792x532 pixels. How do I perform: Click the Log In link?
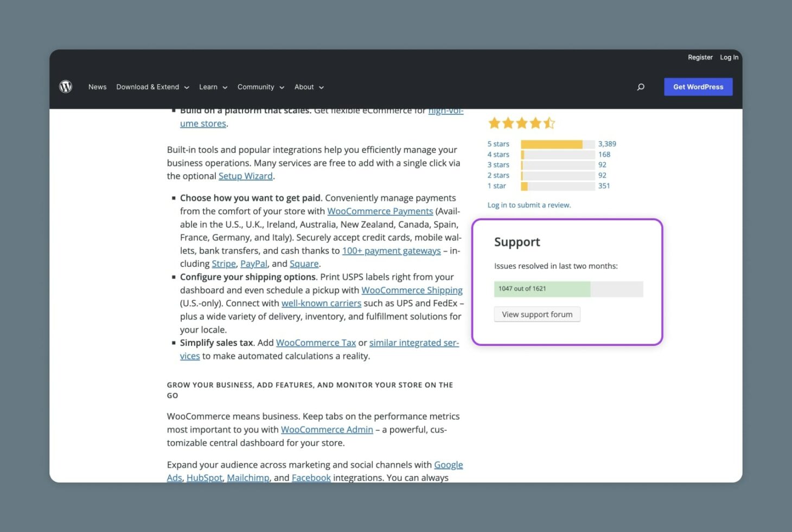[729, 57]
